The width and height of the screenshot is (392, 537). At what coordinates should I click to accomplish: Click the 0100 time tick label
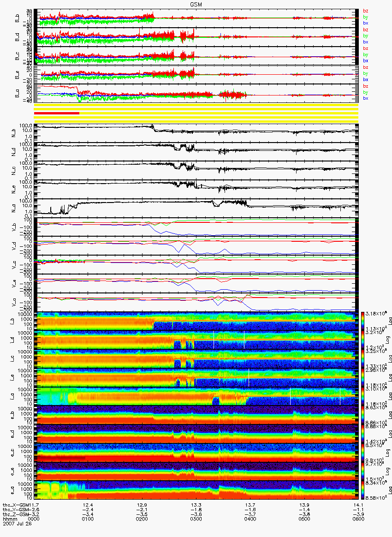88,518
